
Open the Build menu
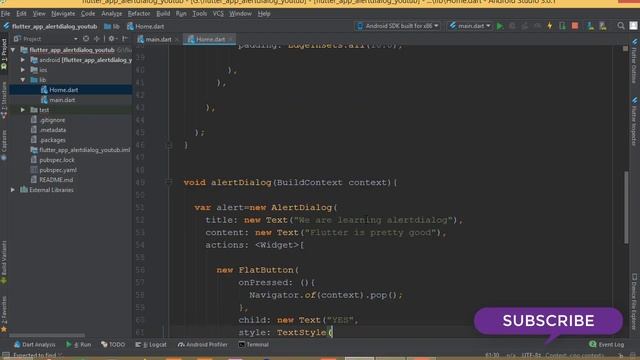tap(163, 13)
